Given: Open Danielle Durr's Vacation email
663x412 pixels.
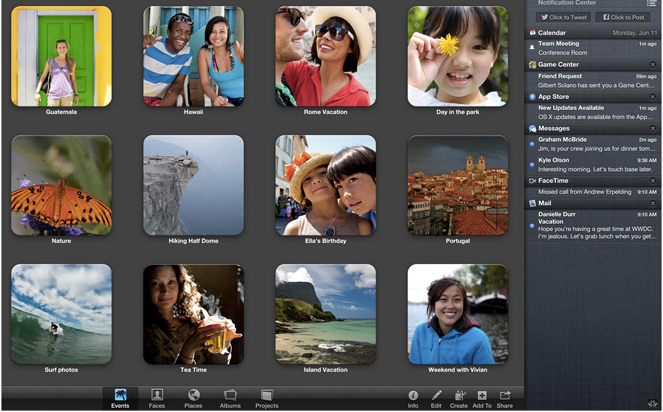Looking at the screenshot, I should pyautogui.click(x=592, y=225).
